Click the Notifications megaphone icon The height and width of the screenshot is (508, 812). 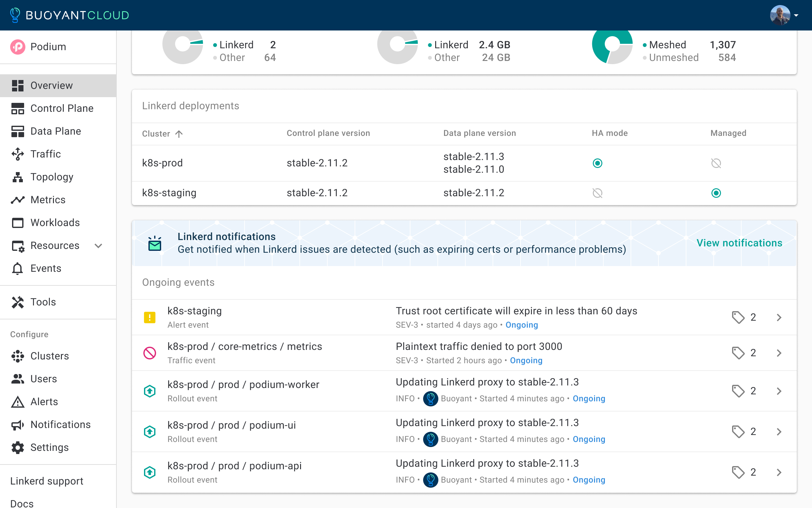[x=18, y=425]
